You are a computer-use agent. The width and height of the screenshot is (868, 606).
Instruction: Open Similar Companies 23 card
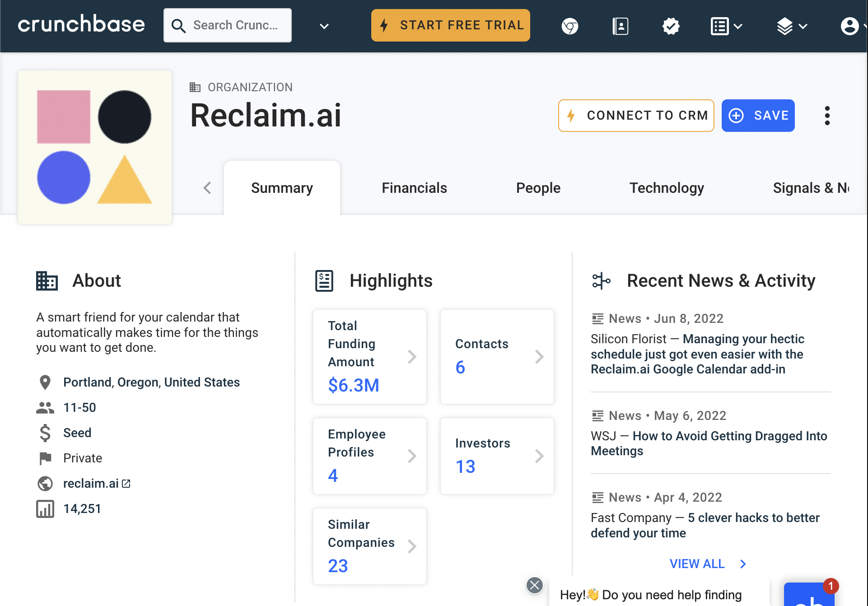[370, 546]
